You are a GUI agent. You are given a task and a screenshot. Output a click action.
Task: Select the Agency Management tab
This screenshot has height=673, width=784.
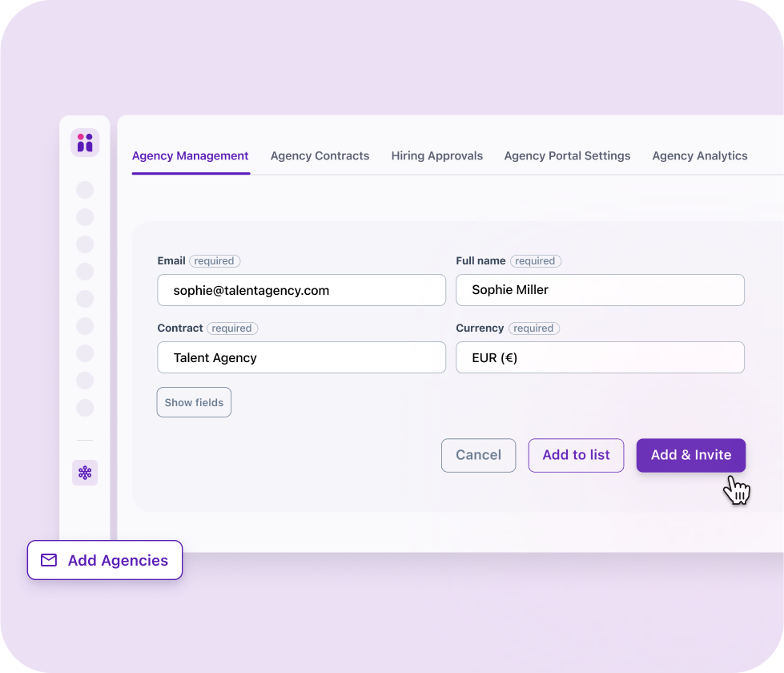pos(190,155)
